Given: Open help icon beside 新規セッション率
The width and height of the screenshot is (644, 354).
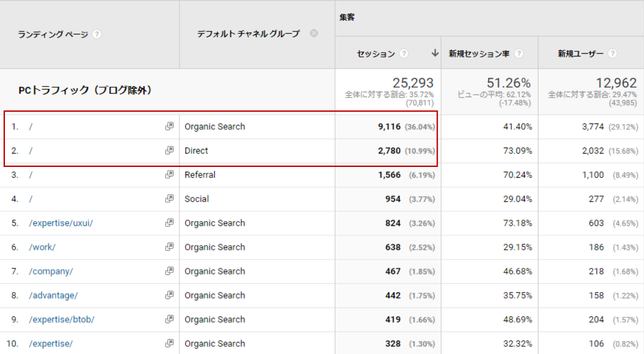Looking at the screenshot, I should (519, 54).
